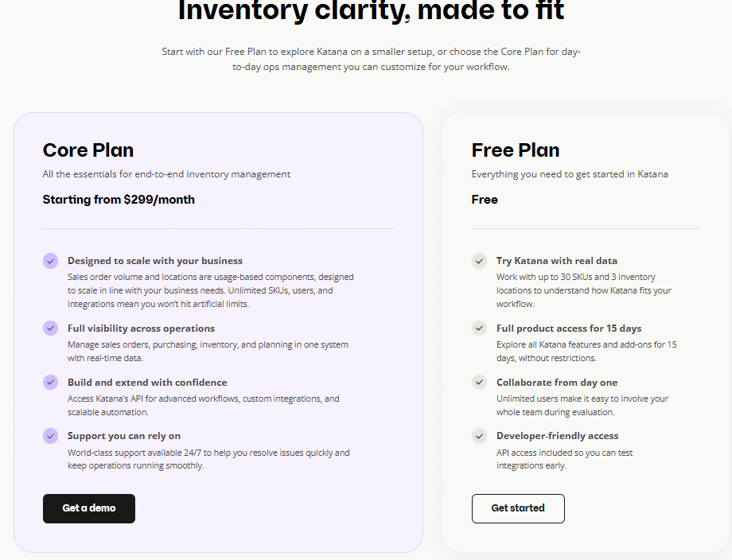732x560 pixels.
Task: Click the Developer-friendly access title
Action: [x=557, y=436]
